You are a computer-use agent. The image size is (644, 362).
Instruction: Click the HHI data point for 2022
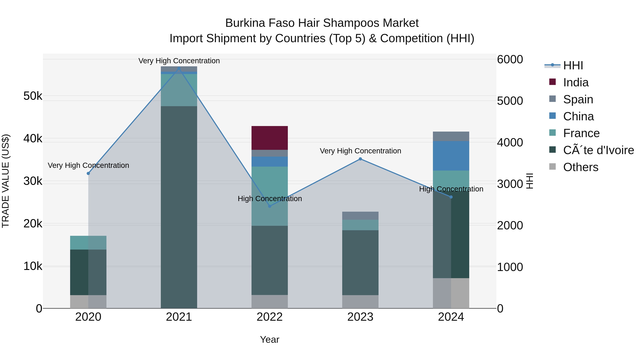pos(270,206)
